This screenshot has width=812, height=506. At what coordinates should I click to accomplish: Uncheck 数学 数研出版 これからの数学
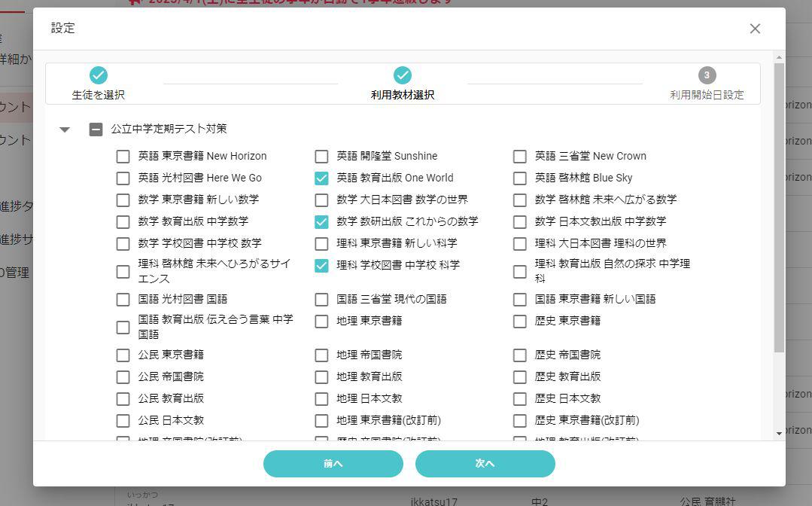[x=321, y=222]
